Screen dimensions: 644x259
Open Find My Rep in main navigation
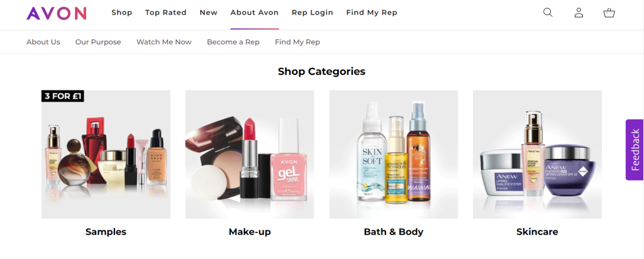tap(372, 13)
